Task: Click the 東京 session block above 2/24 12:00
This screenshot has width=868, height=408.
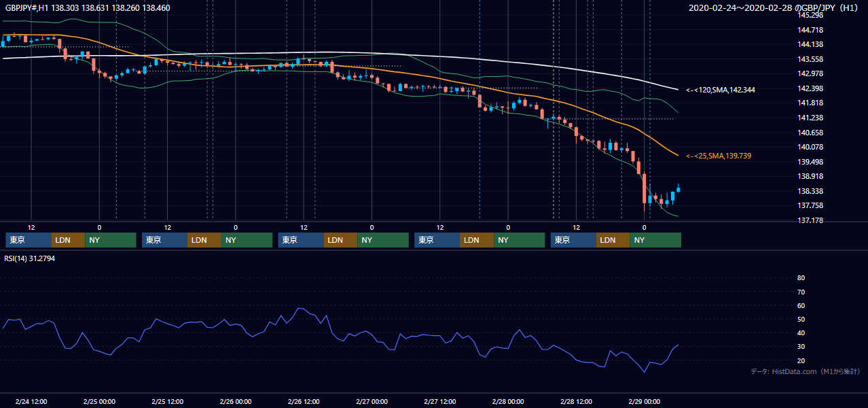Action: (28, 240)
